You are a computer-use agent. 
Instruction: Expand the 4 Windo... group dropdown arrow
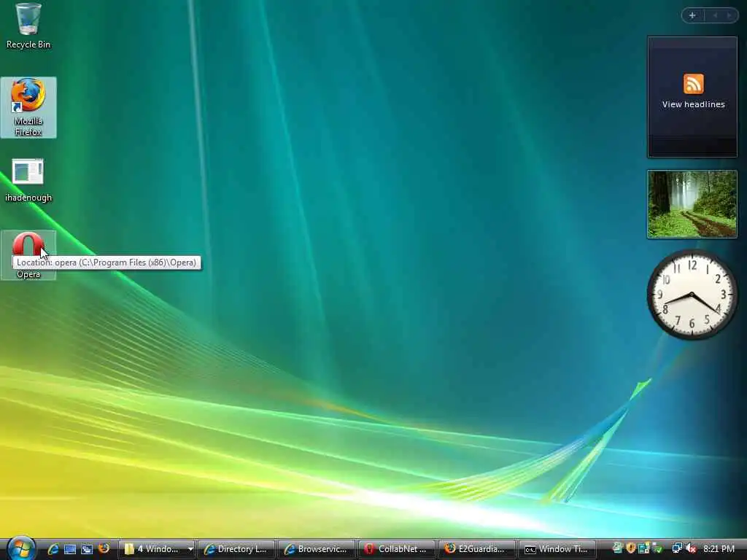point(190,549)
